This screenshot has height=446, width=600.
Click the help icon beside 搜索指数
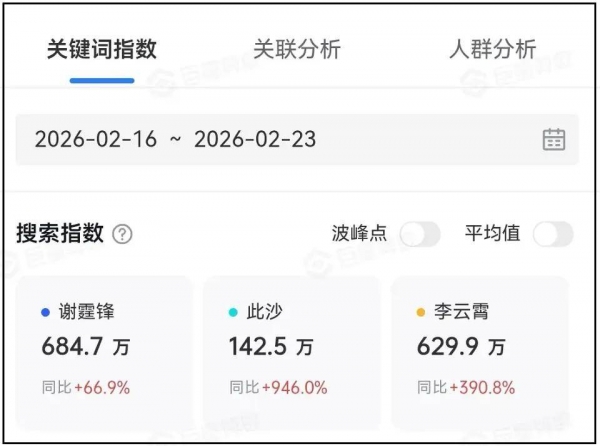(x=122, y=235)
